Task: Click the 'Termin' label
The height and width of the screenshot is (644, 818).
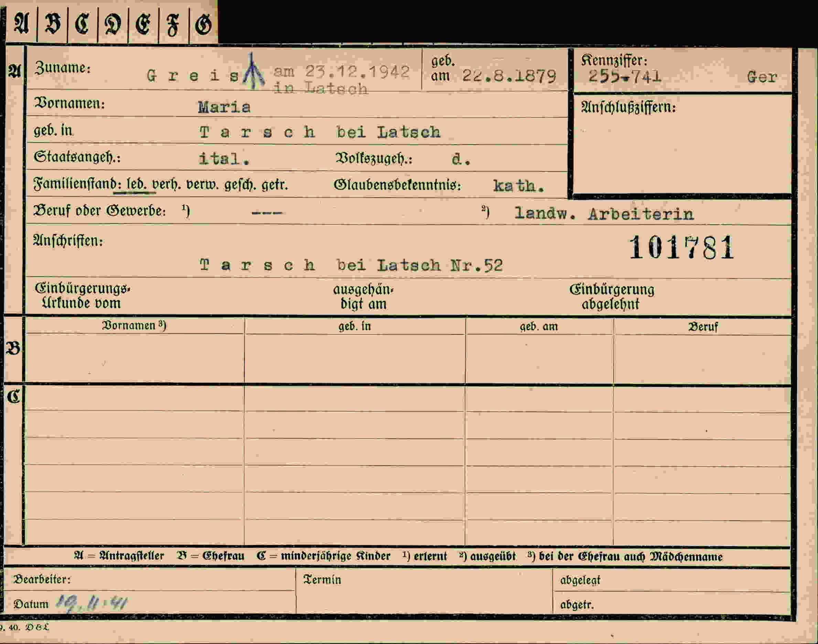Action: [x=322, y=580]
